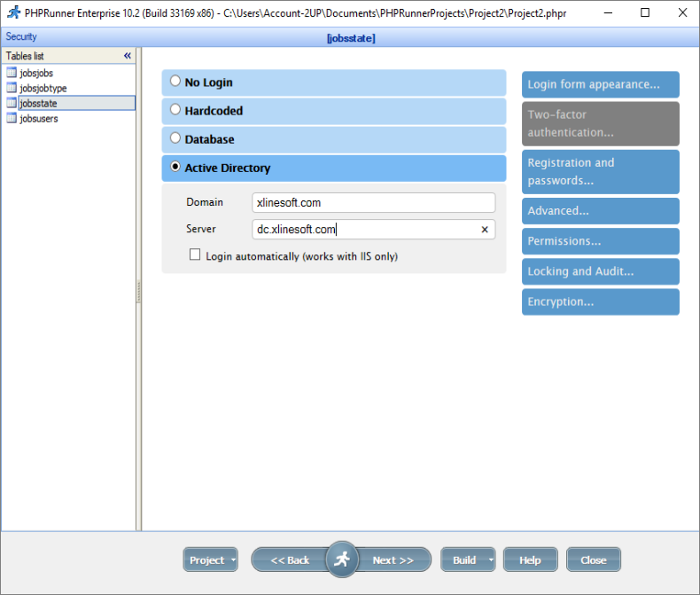700x595 pixels.
Task: Click the Tables list header label
Action: click(x=25, y=56)
